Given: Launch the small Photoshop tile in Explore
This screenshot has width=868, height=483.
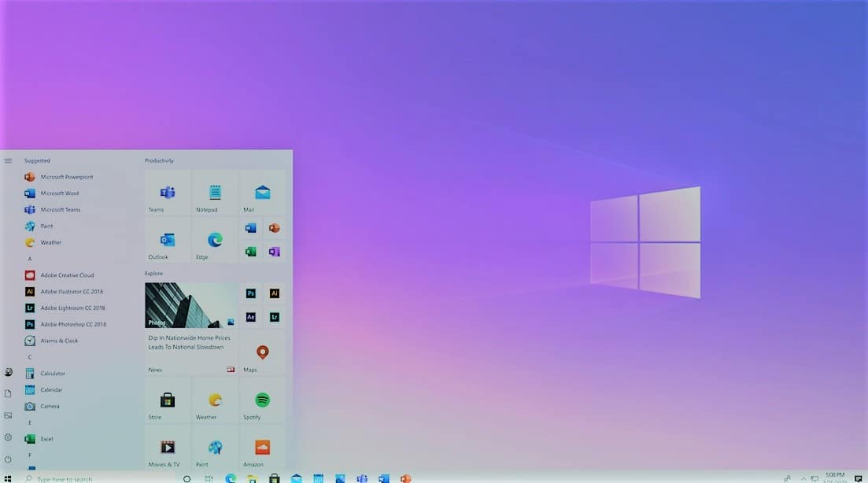Looking at the screenshot, I should pos(251,293).
